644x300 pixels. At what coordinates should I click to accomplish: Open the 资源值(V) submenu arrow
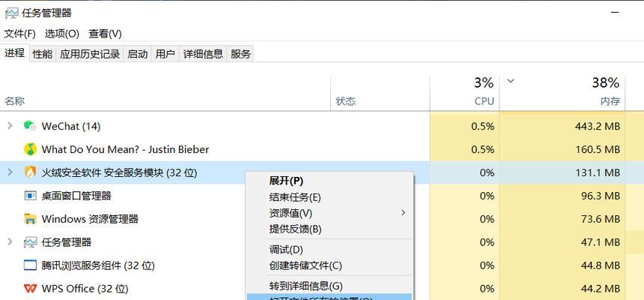tap(403, 213)
